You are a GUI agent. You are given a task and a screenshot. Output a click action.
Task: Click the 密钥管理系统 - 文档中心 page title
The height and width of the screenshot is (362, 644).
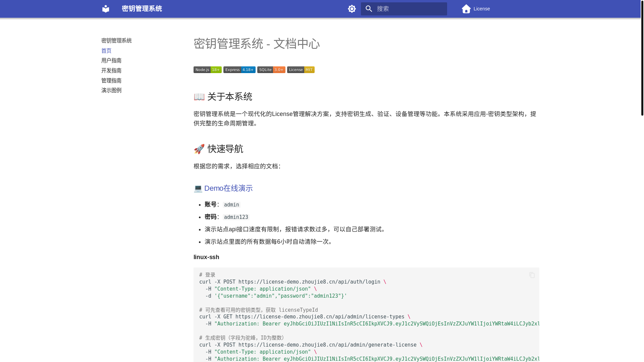tap(257, 44)
